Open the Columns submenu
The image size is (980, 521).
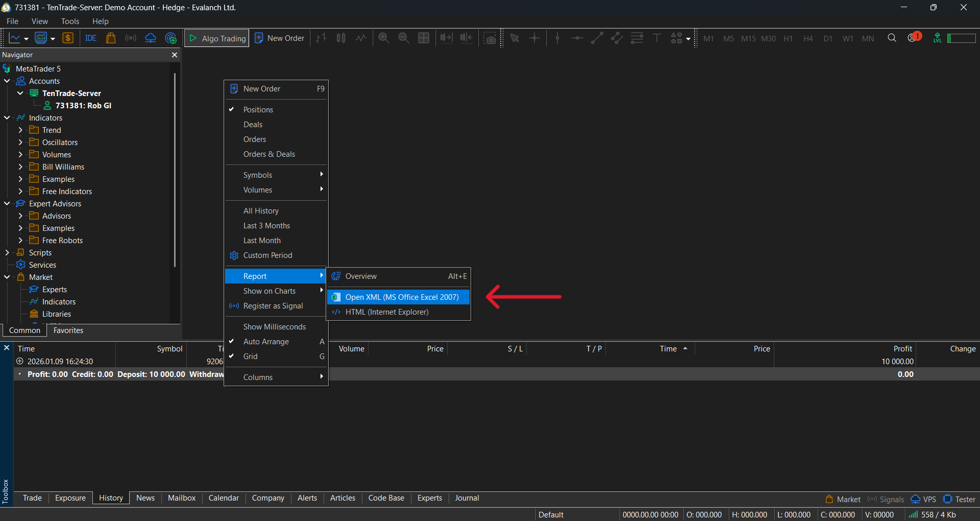tap(276, 377)
